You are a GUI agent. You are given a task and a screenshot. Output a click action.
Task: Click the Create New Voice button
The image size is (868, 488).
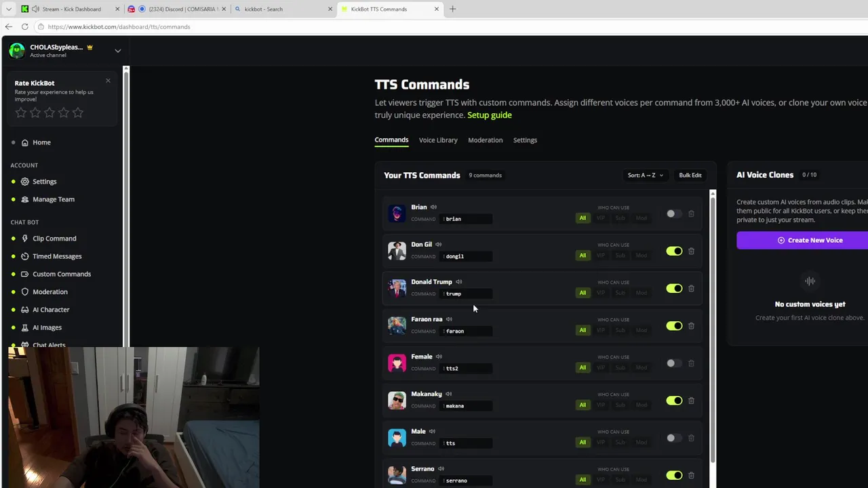(x=810, y=240)
